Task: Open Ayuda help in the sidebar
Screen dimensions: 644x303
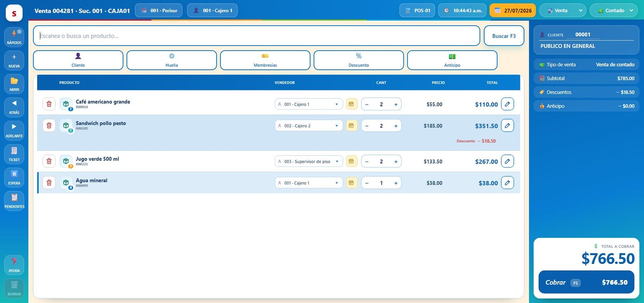Action: coord(14,265)
